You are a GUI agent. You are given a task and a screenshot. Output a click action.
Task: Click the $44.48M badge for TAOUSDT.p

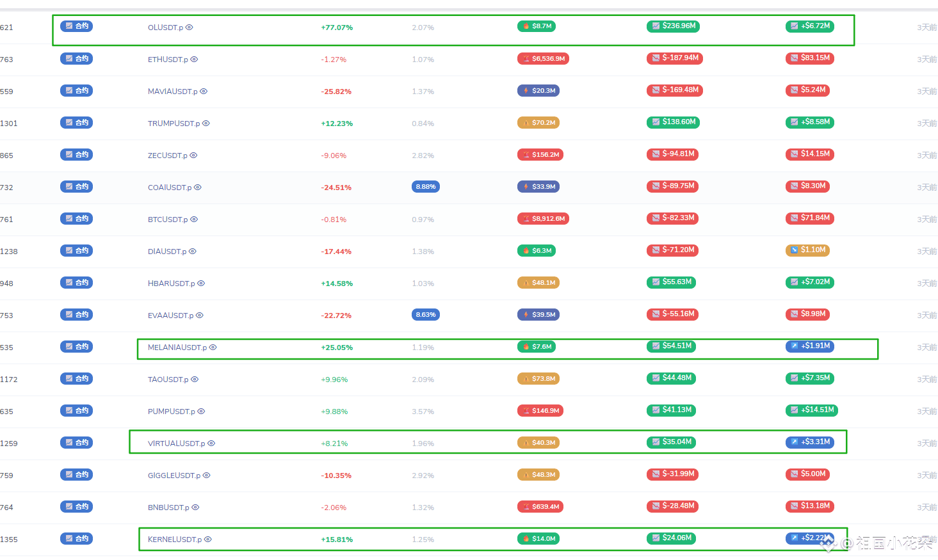pyautogui.click(x=671, y=378)
